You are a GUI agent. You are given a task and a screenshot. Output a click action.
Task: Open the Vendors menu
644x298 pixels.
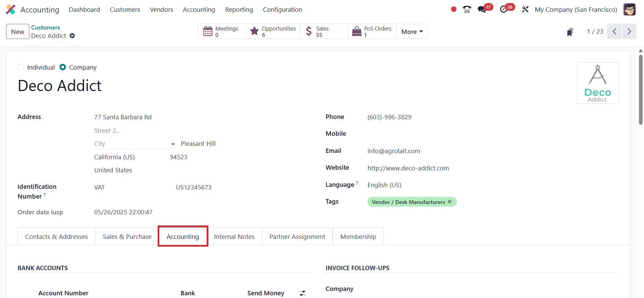(x=161, y=9)
